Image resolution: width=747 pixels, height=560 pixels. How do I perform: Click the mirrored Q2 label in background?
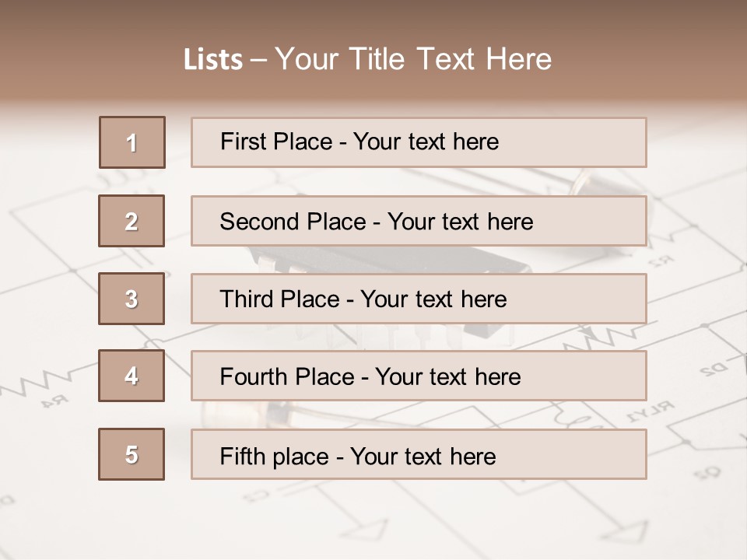click(x=707, y=472)
